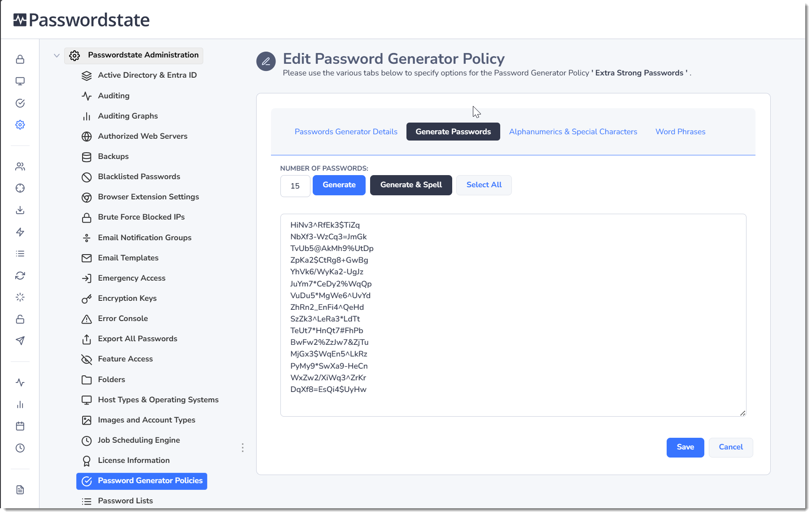Click the layers icon for Active Directory
Screen dimensions: 812x515
tap(87, 75)
